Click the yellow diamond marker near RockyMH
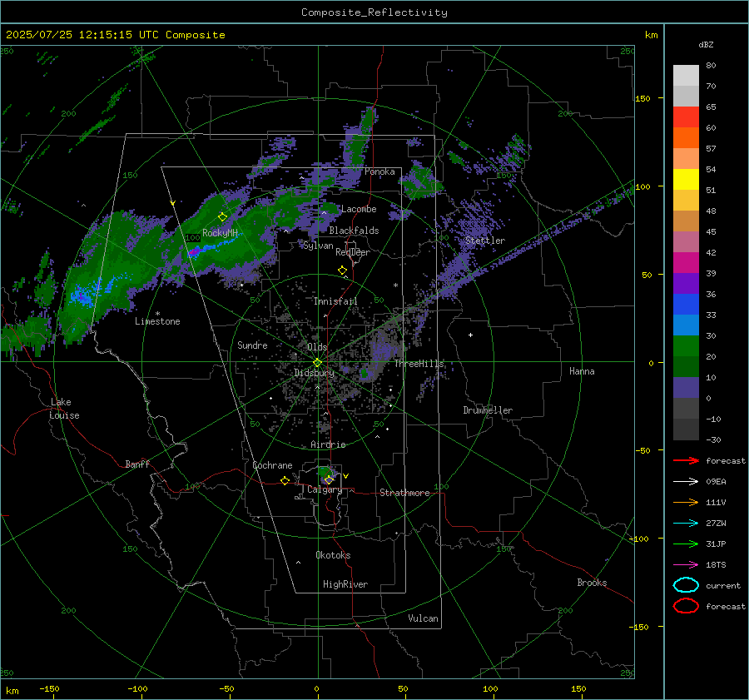 222,217
